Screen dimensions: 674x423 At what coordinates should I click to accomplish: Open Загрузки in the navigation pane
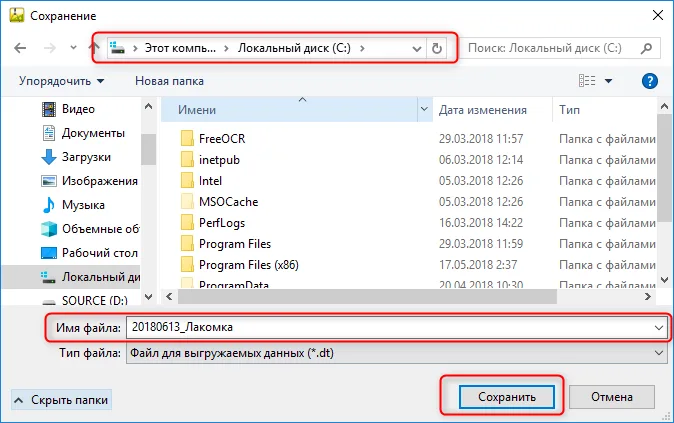77,157
